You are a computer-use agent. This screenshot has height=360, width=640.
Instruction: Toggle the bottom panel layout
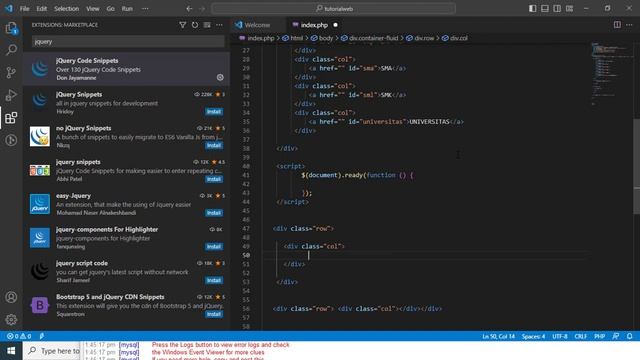tap(544, 9)
